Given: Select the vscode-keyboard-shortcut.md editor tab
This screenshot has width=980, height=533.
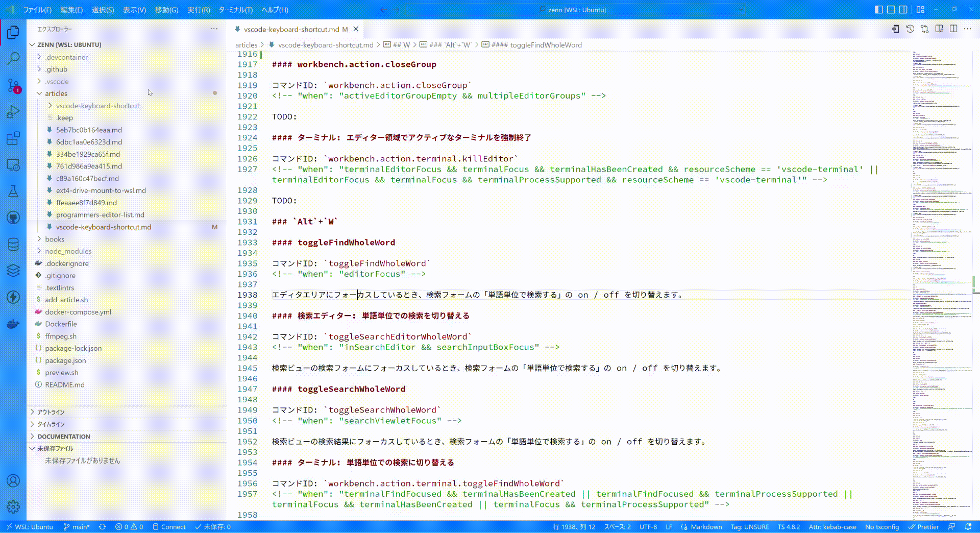Looking at the screenshot, I should coord(291,29).
